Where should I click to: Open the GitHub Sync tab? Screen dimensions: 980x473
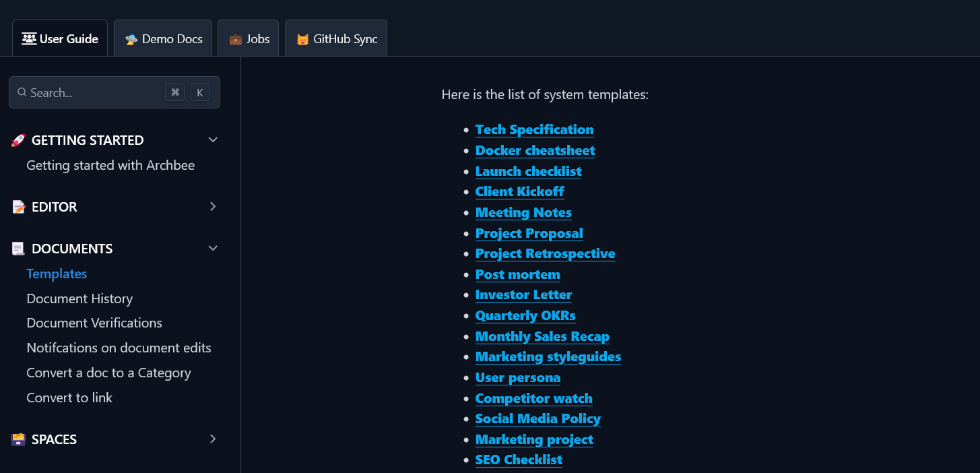pyautogui.click(x=336, y=38)
